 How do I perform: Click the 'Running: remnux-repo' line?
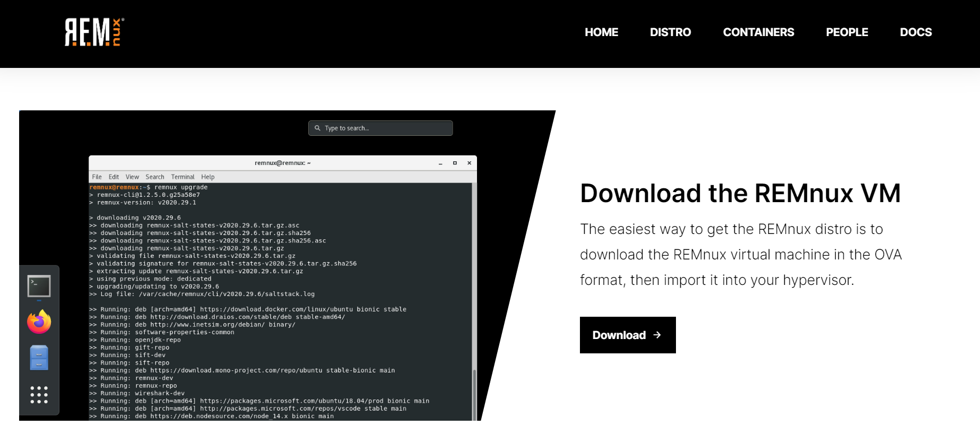pos(133,386)
